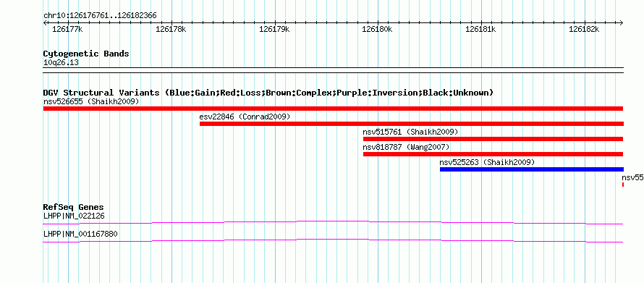644x283 pixels.
Task: Click the nsv515761 (Shaikh2009) label
Action: [x=410, y=132]
